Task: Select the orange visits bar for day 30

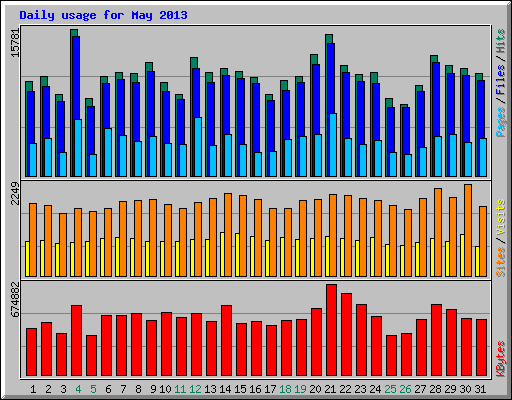Action: pyautogui.click(x=468, y=231)
